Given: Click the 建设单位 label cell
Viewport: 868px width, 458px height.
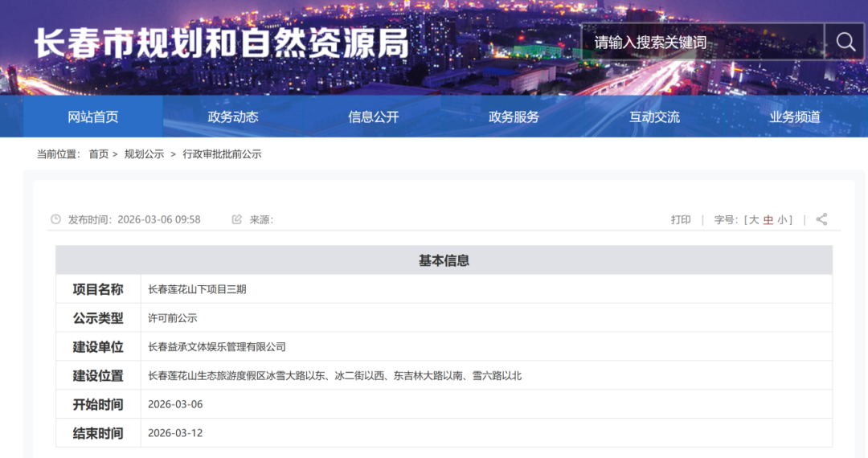Looking at the screenshot, I should [98, 347].
